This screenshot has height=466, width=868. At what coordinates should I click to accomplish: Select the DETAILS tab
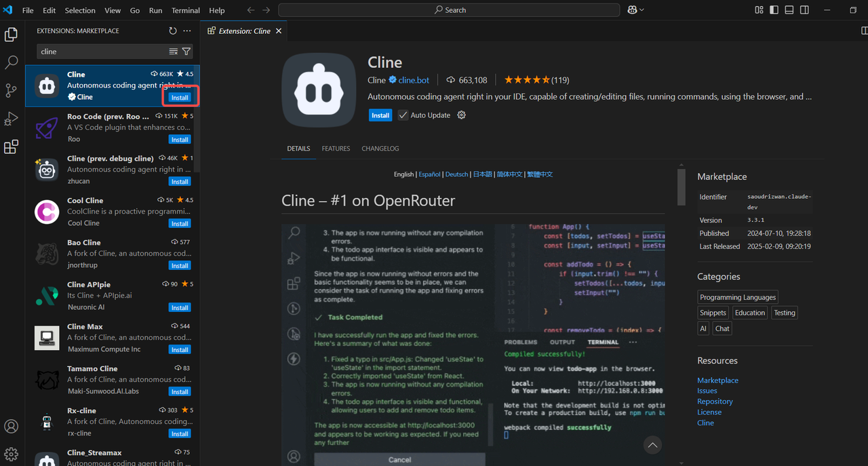tap(298, 149)
